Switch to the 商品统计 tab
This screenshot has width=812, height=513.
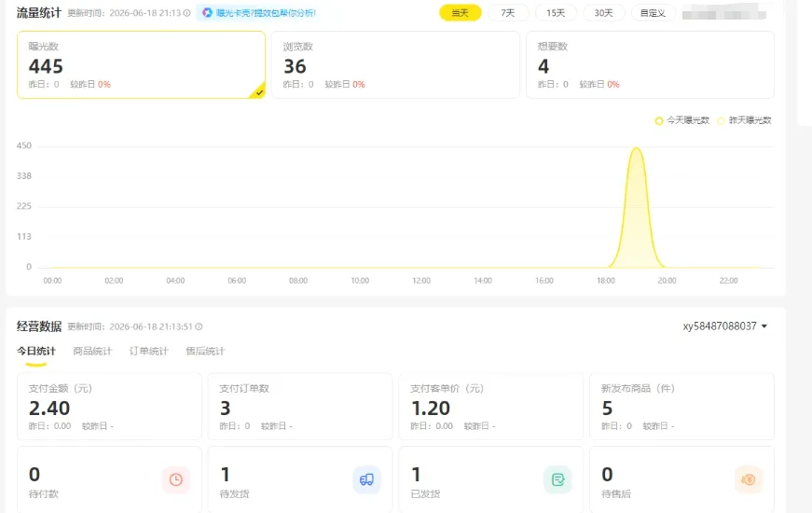pos(92,352)
